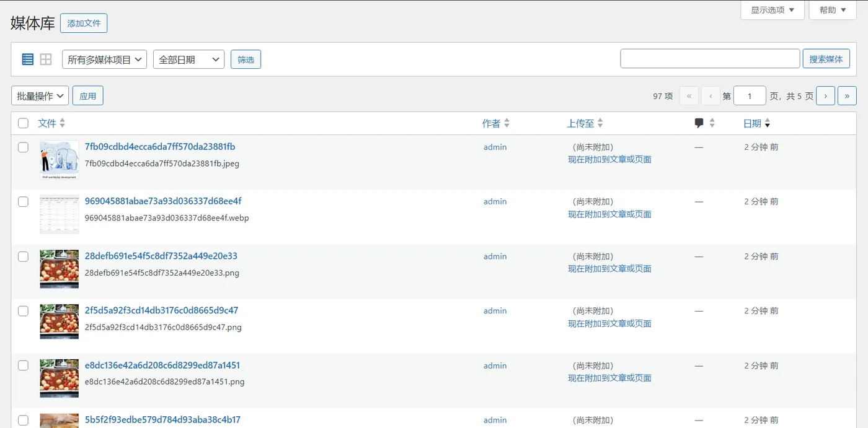Jump to last page arrow
The width and height of the screenshot is (868, 428).
point(847,96)
